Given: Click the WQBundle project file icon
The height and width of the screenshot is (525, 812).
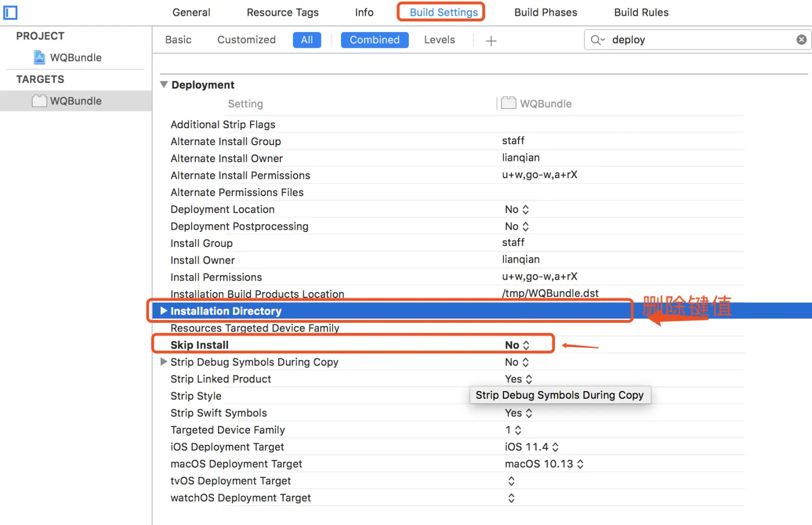Looking at the screenshot, I should point(40,57).
